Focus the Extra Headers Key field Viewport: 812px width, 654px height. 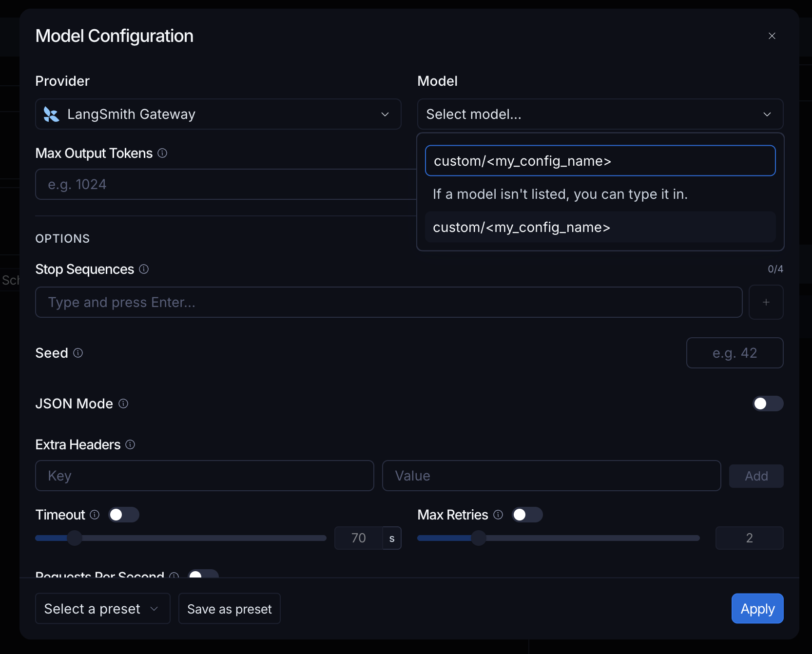click(205, 476)
